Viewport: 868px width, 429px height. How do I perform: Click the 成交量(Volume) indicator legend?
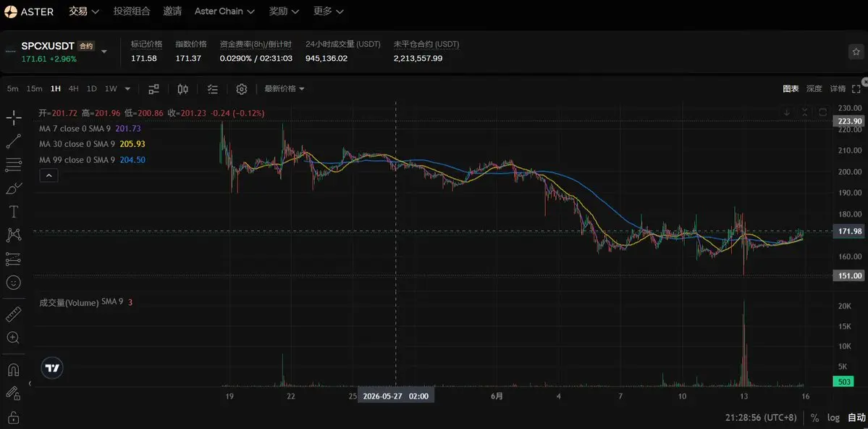coord(86,302)
